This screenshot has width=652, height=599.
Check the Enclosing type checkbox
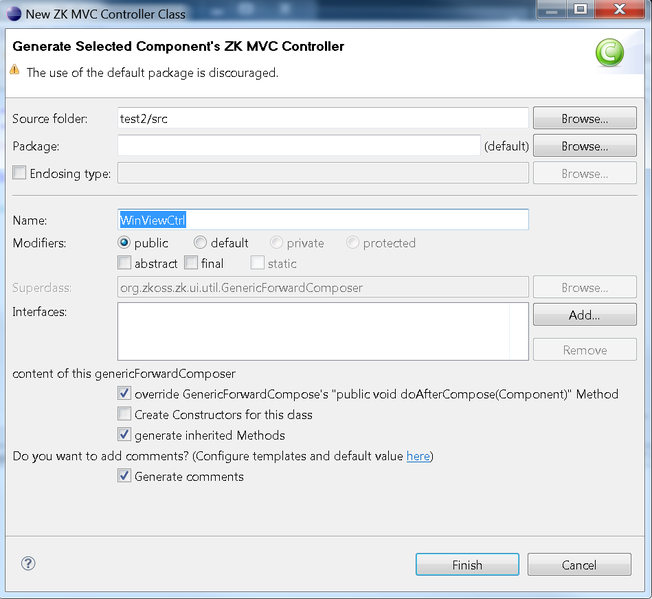click(19, 173)
